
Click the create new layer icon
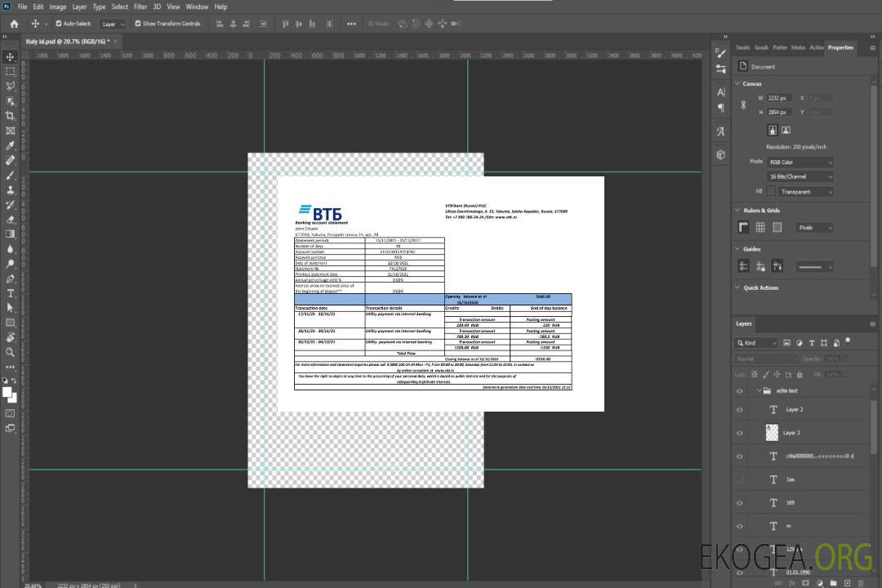(847, 583)
